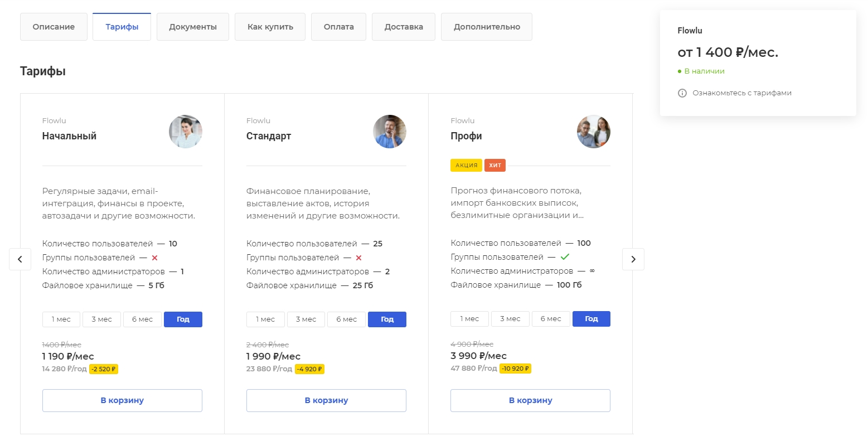
Task: Select 6 мес period for Стандарт plan
Action: point(347,319)
